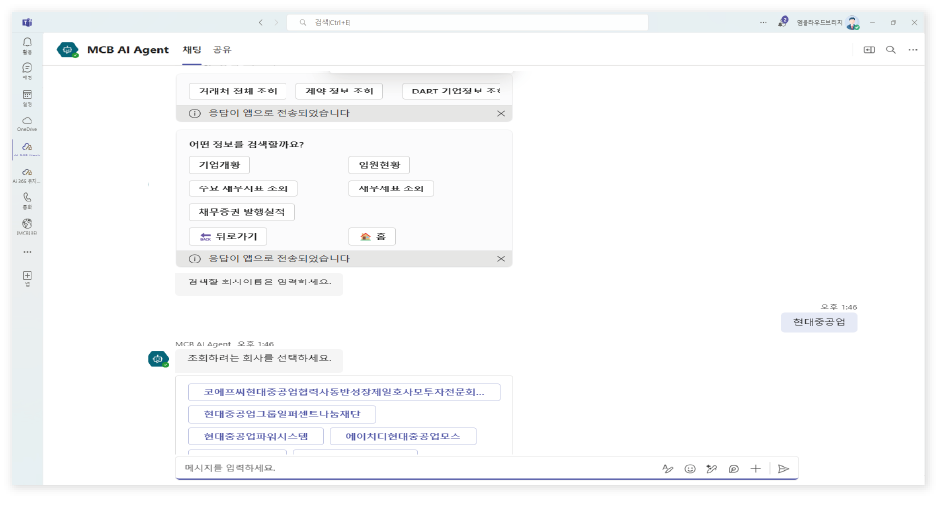Image resolution: width=943 pixels, height=505 pixels.
Task: Click the info icon in second sent notice
Action: pos(195,259)
